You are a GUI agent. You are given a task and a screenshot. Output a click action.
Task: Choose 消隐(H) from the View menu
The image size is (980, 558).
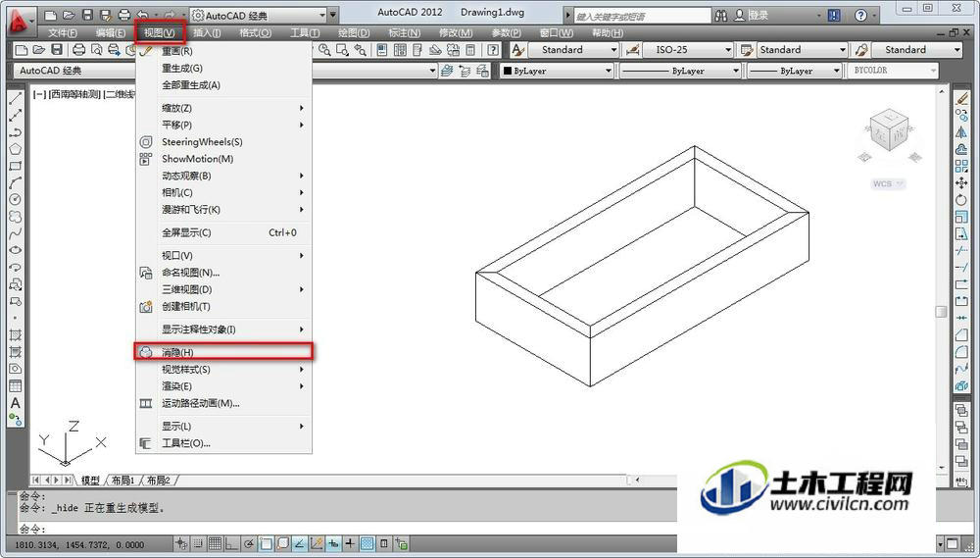223,352
